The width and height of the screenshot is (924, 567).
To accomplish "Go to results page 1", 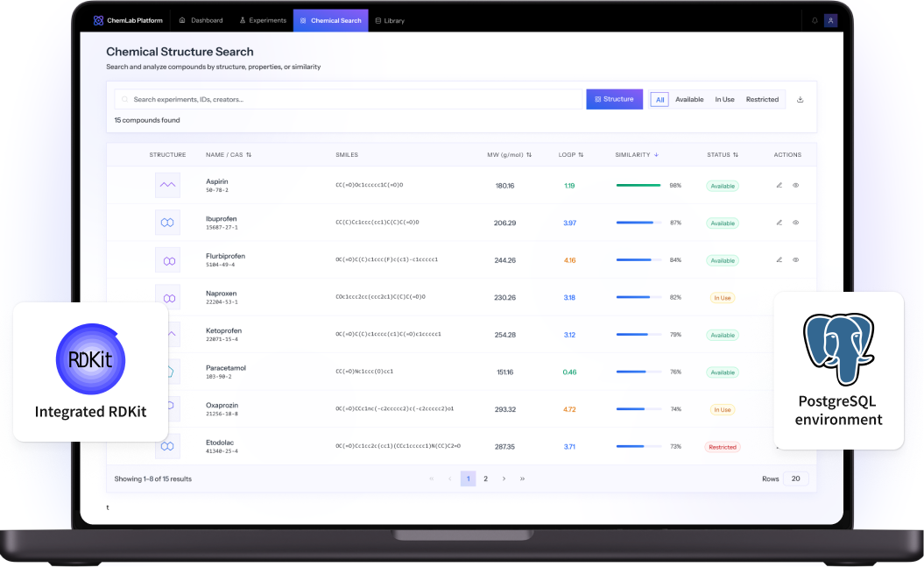I will click(x=468, y=478).
